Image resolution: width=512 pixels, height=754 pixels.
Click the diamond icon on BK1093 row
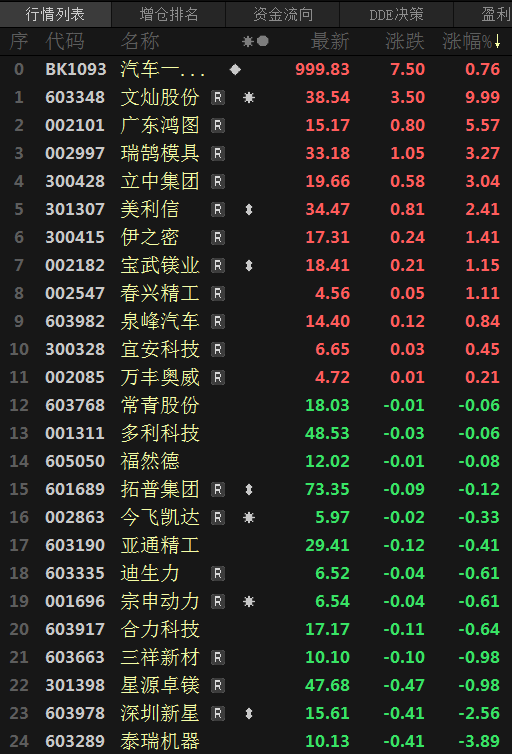click(x=235, y=70)
